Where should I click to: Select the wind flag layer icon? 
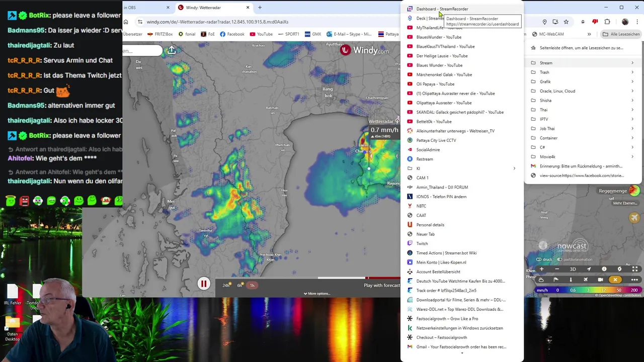(556, 280)
